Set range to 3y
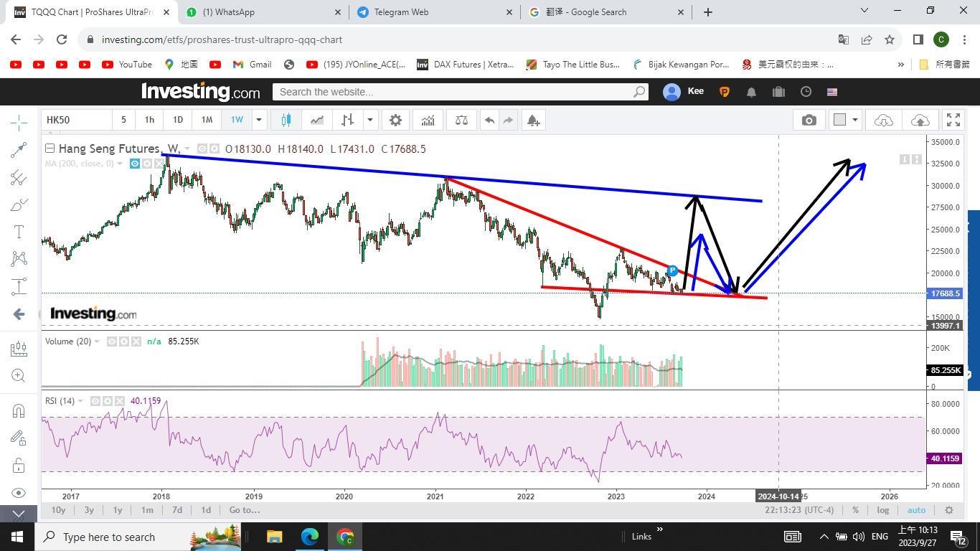The image size is (980, 551). coord(89,510)
